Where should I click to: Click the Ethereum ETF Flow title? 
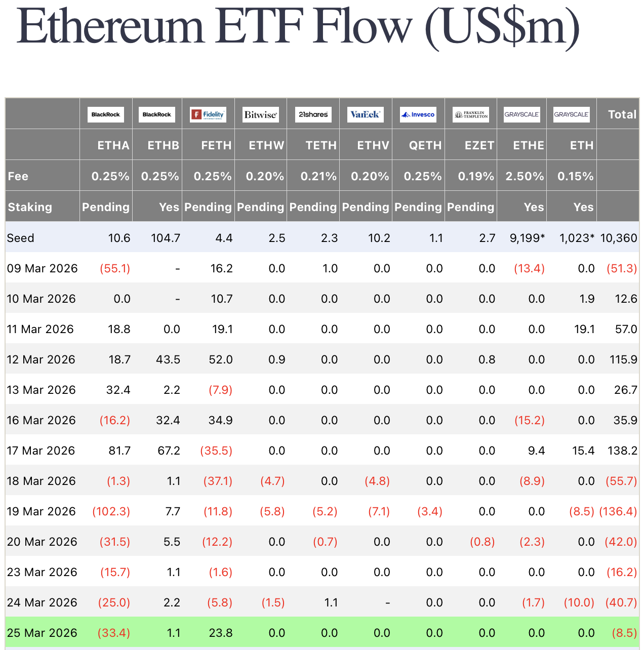point(298,28)
